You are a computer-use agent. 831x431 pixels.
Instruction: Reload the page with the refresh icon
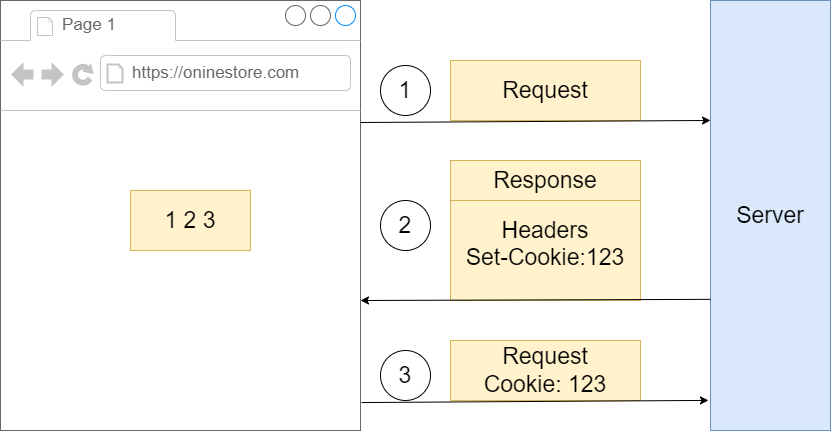(x=83, y=73)
